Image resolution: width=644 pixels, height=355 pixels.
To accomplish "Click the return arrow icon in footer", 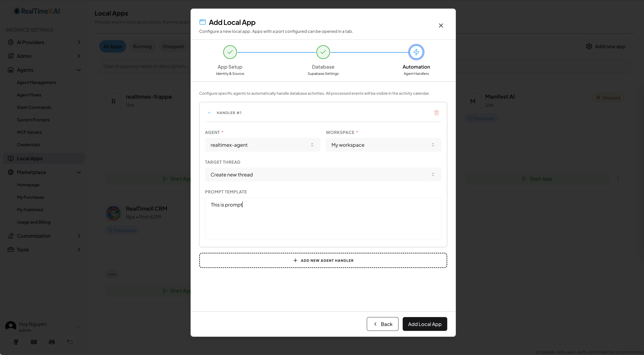I will [69, 342].
